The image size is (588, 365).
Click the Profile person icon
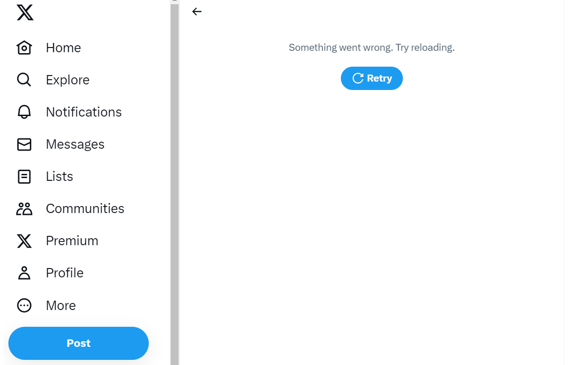click(x=24, y=273)
